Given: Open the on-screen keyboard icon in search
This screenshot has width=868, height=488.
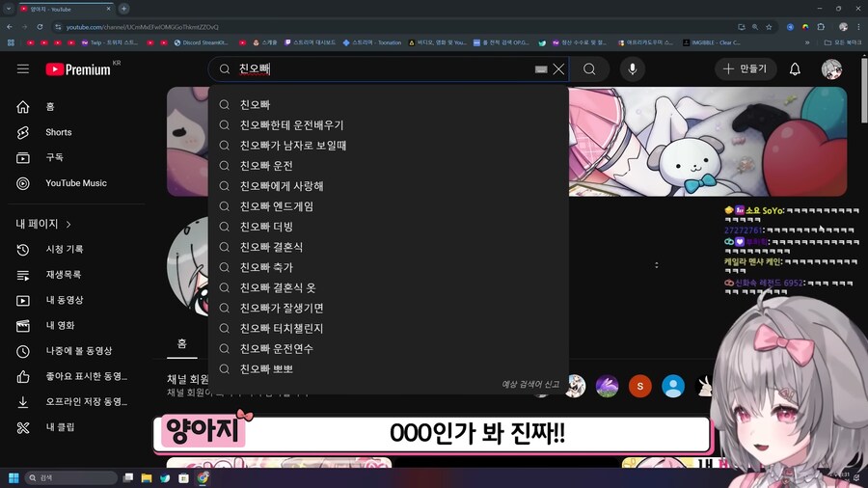Looking at the screenshot, I should tap(541, 69).
